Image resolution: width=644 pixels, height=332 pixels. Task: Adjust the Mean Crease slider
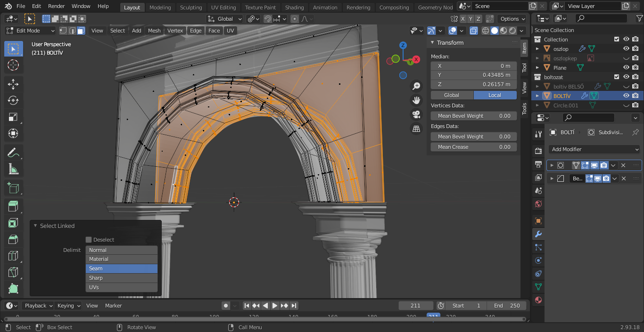pyautogui.click(x=474, y=147)
